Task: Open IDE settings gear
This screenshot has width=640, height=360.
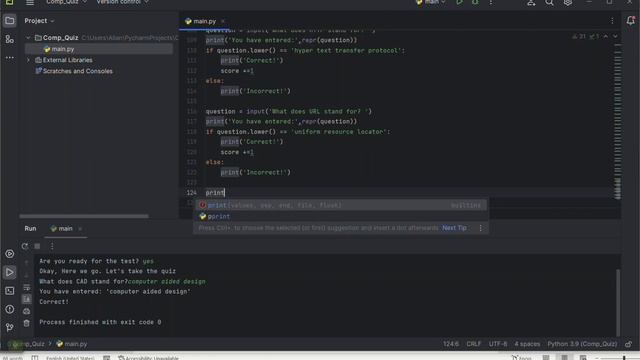Action: tap(567, 2)
